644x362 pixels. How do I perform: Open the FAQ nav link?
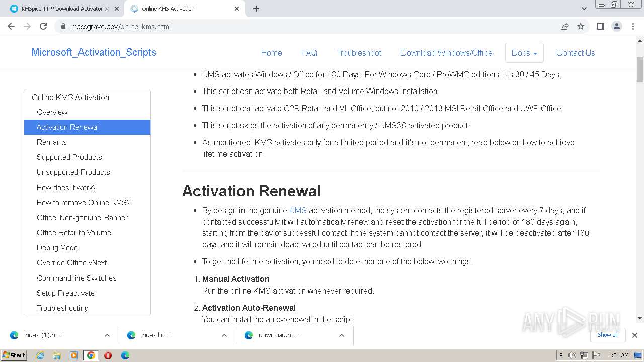(309, 53)
